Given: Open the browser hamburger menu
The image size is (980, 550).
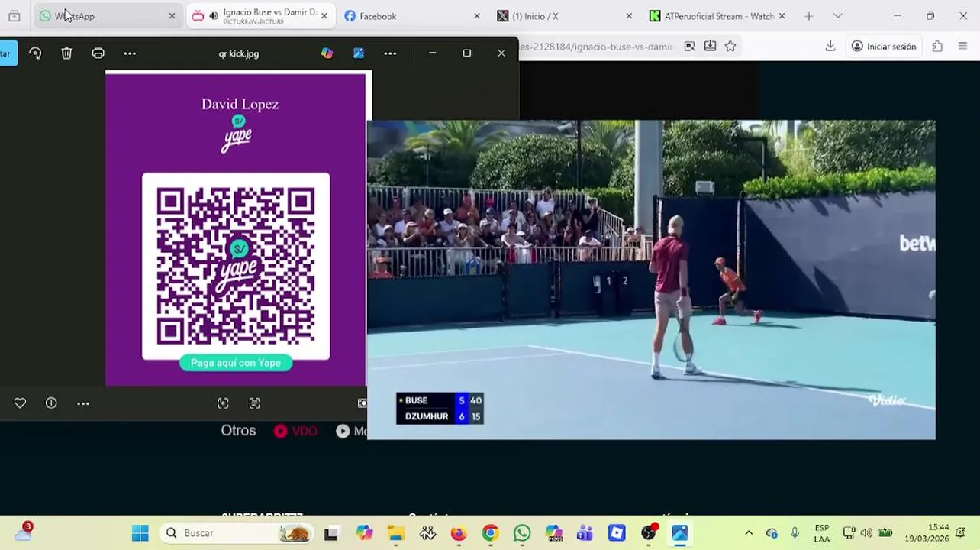Looking at the screenshot, I should coord(962,47).
